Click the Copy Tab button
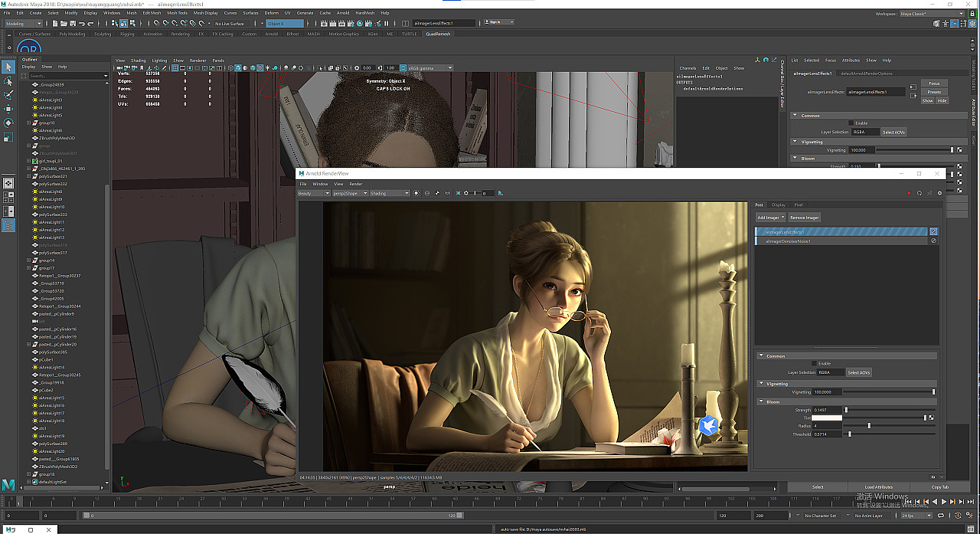This screenshot has height=534, width=980. 940,487
